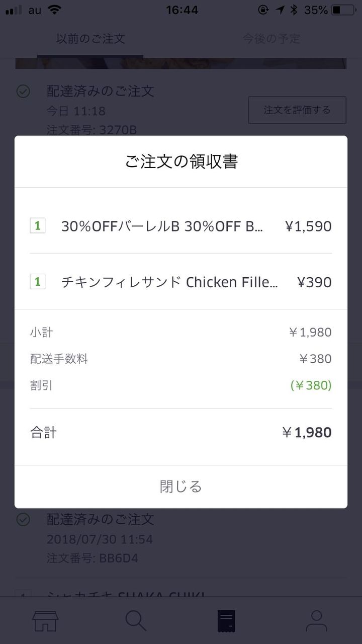Open the restaurants home store icon
The image size is (362, 644).
pyautogui.click(x=45, y=621)
